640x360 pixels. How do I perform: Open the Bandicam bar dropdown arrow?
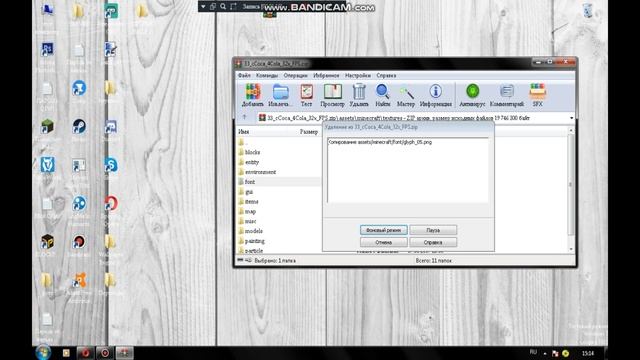pyautogui.click(x=203, y=7)
